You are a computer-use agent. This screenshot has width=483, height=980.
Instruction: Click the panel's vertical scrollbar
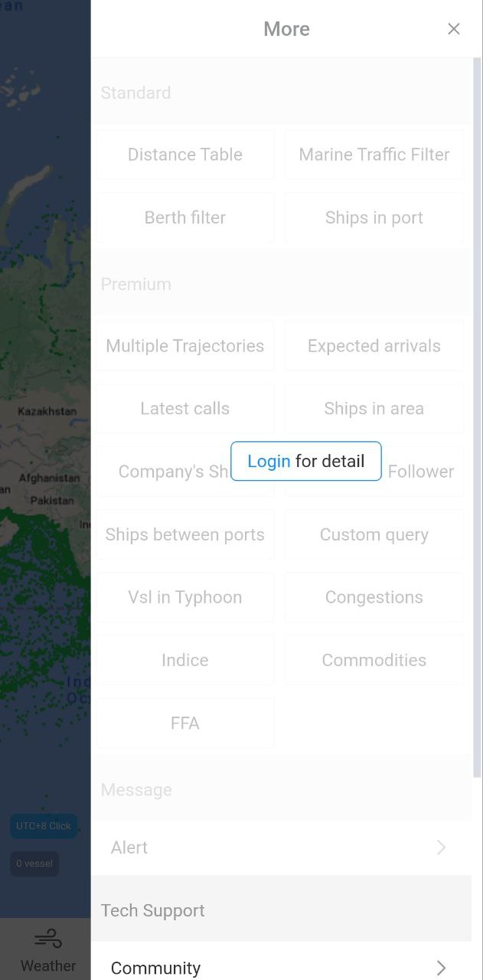477,417
